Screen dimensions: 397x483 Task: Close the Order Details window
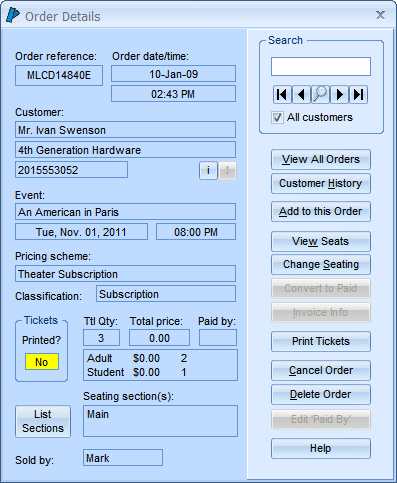pyautogui.click(x=380, y=15)
